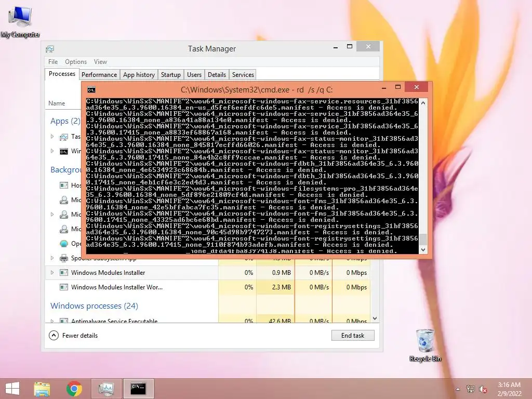Click the Windows Start button
Viewport: 532px width, 399px height.
(12, 389)
